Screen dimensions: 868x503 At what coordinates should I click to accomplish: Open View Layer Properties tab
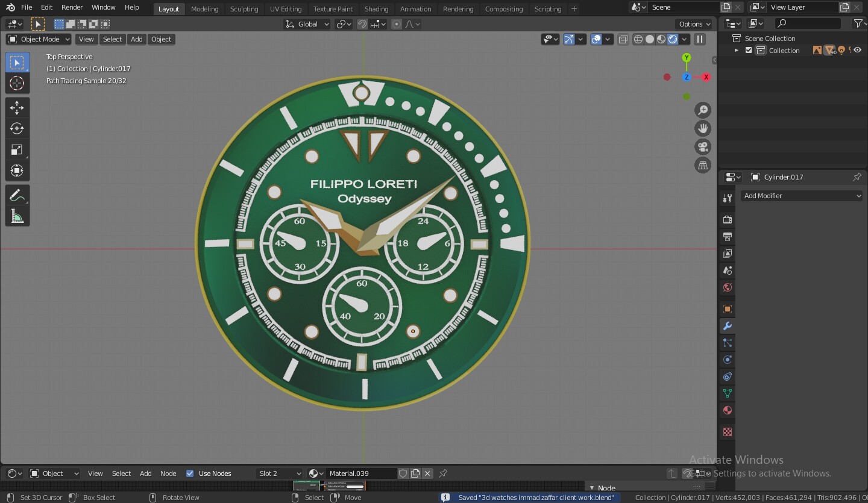click(x=728, y=254)
